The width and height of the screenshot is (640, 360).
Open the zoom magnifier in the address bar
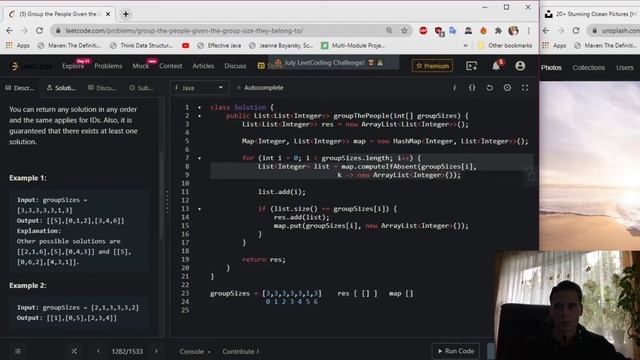pos(389,31)
